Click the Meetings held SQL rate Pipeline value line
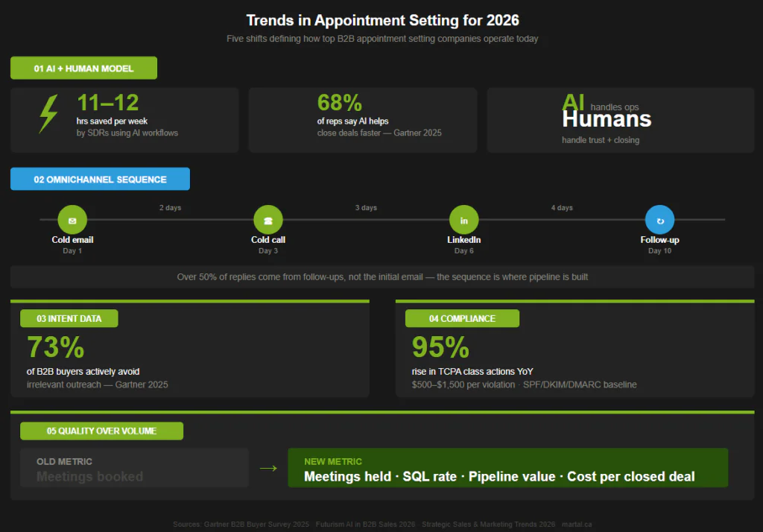Screen dimensions: 763x532 [x=499, y=477]
